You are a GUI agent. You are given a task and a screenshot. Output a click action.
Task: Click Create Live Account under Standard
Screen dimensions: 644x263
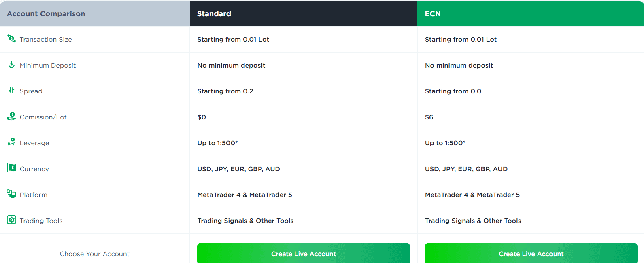pyautogui.click(x=303, y=253)
